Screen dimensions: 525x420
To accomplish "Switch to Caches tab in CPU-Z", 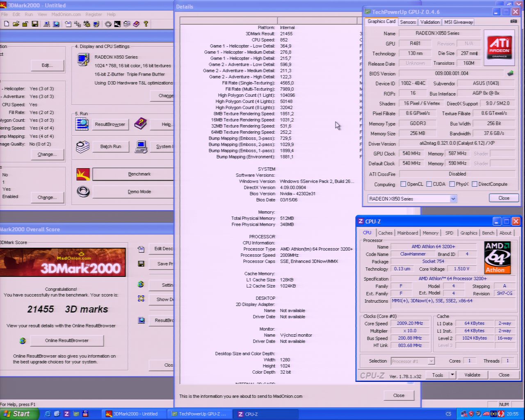I will pyautogui.click(x=385, y=233).
